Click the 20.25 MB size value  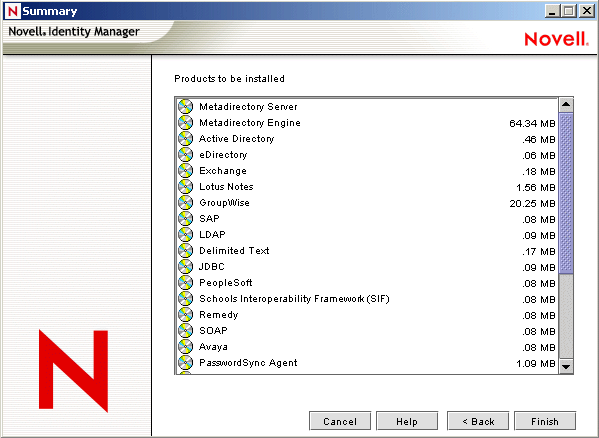click(532, 204)
